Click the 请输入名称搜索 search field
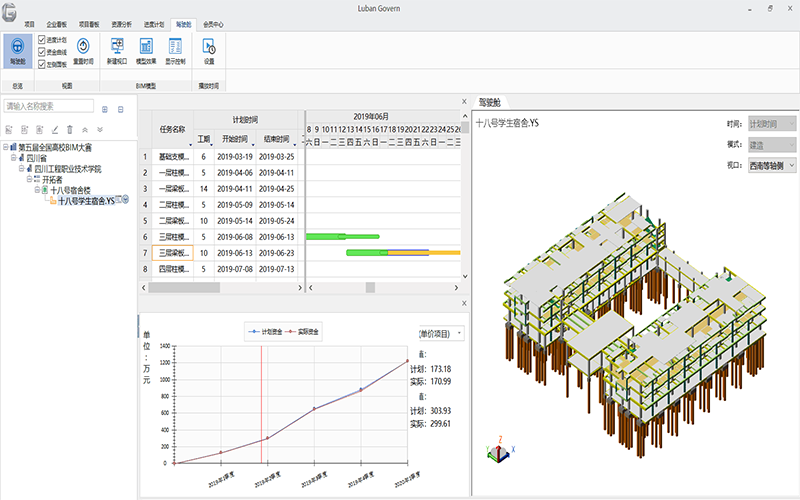Viewport: 800px width, 500px height. [49, 106]
